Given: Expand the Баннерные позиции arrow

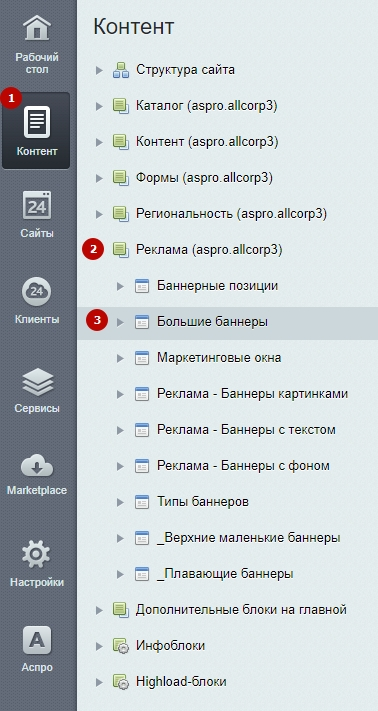Looking at the screenshot, I should click(x=120, y=286).
